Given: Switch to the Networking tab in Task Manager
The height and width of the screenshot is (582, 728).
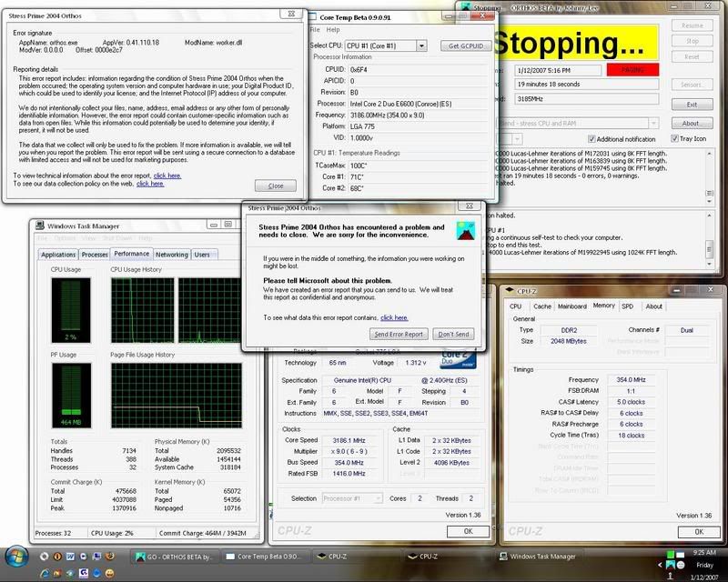Looking at the screenshot, I should [171, 255].
